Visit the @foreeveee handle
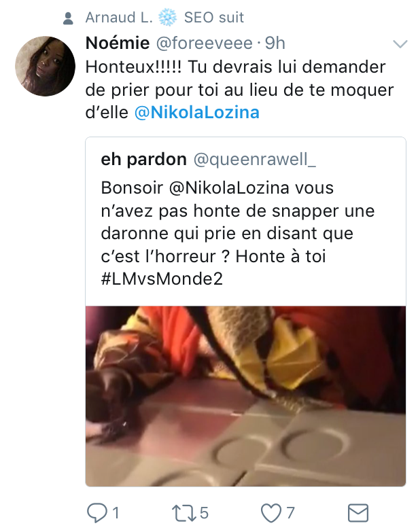The width and height of the screenshot is (418, 532). 205,43
